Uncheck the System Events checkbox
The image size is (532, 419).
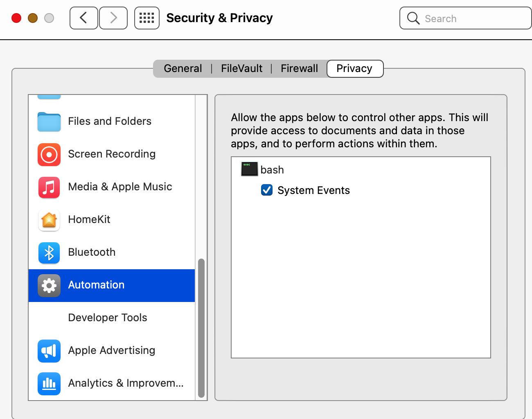click(267, 190)
